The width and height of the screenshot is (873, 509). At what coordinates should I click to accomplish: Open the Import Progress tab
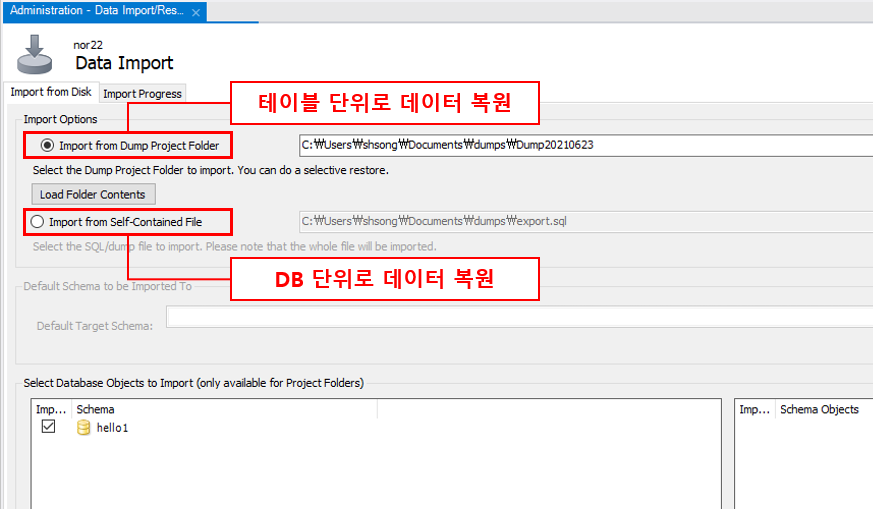pos(143,94)
